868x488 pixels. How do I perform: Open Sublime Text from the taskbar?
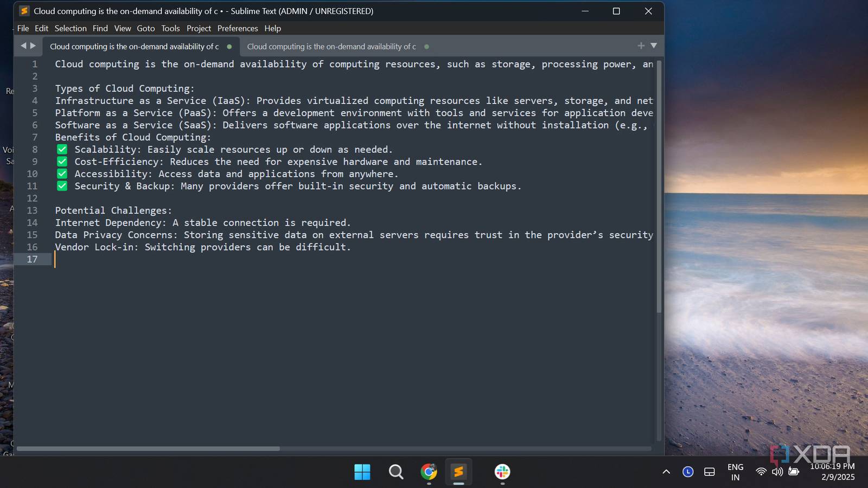458,472
